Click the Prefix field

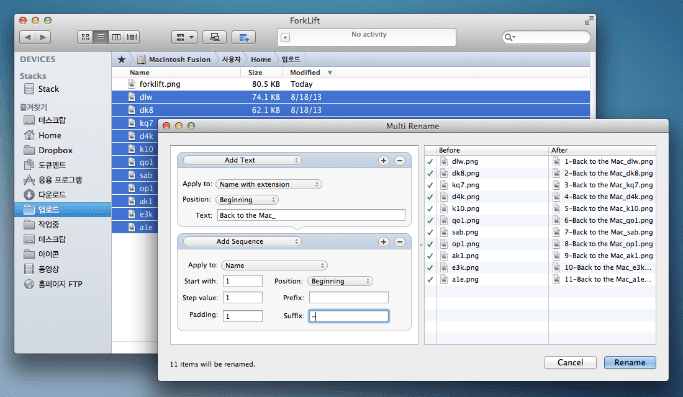point(349,298)
